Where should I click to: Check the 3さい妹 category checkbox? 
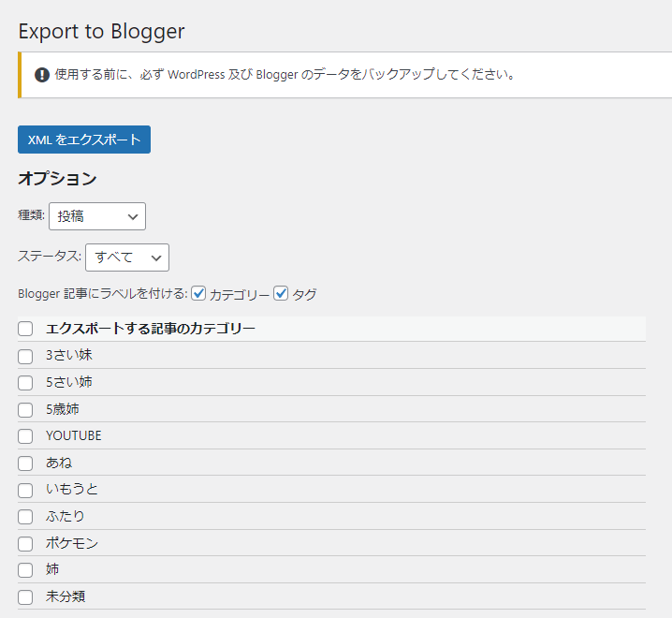[x=25, y=356]
